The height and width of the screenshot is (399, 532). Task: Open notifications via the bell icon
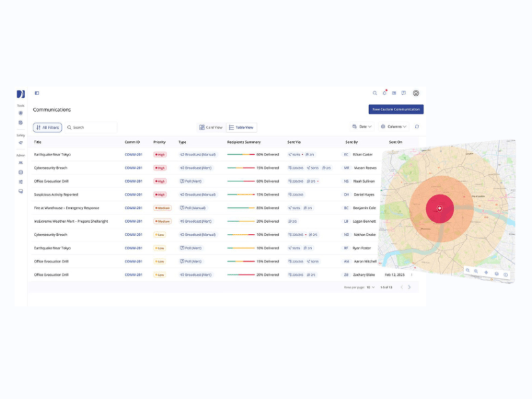click(384, 92)
